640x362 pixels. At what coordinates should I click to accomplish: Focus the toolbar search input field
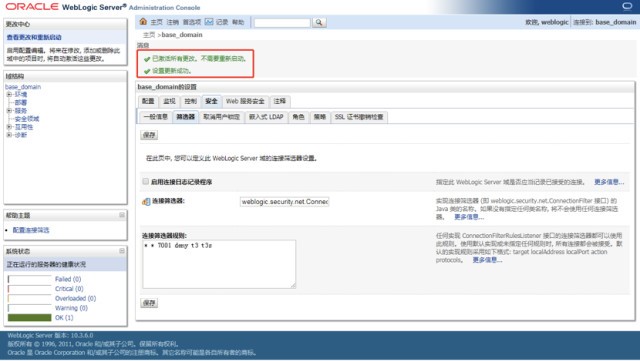click(x=282, y=23)
